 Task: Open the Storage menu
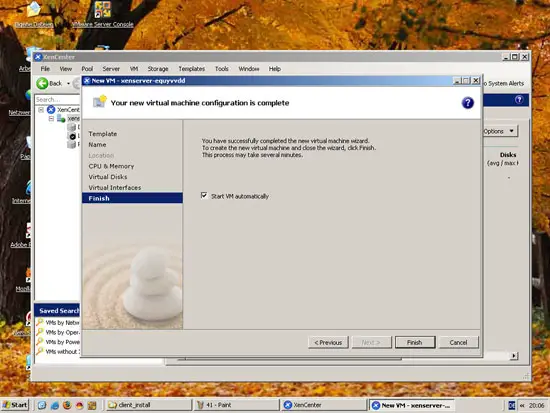click(x=158, y=69)
